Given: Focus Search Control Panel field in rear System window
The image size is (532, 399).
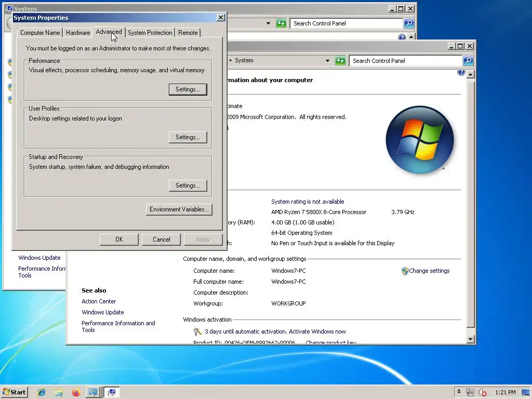Looking at the screenshot, I should [347, 23].
